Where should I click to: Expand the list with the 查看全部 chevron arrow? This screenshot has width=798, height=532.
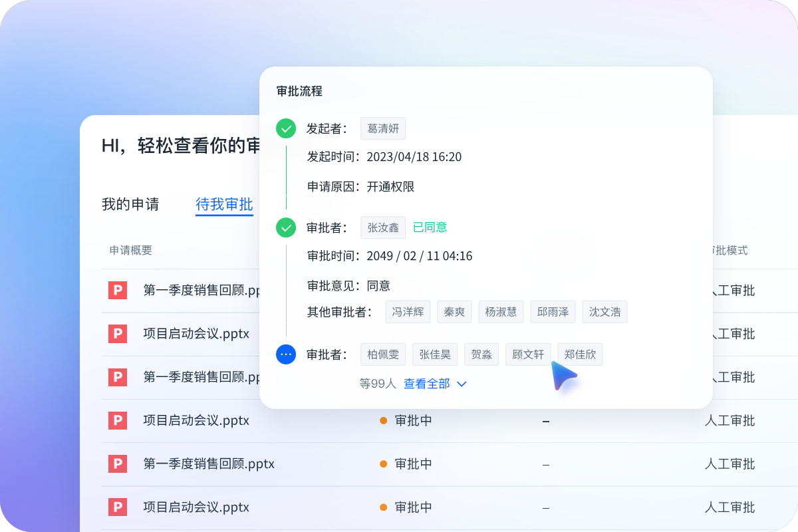[462, 384]
